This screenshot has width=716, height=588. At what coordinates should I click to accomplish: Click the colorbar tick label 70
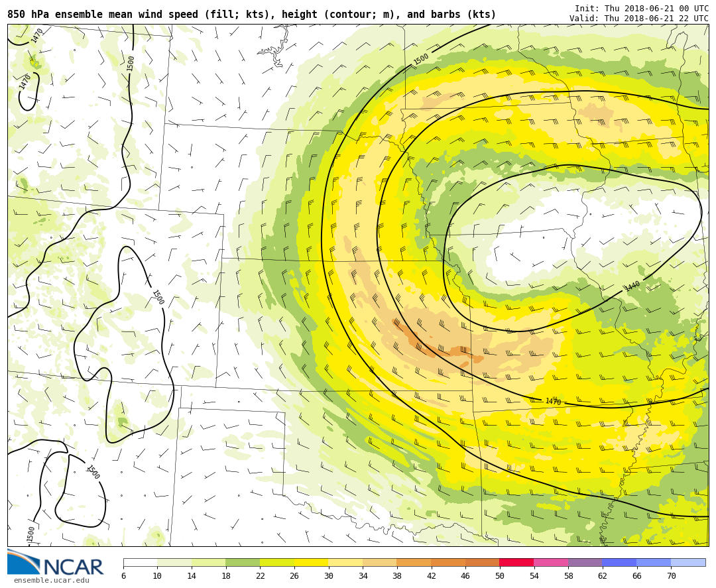tap(671, 575)
